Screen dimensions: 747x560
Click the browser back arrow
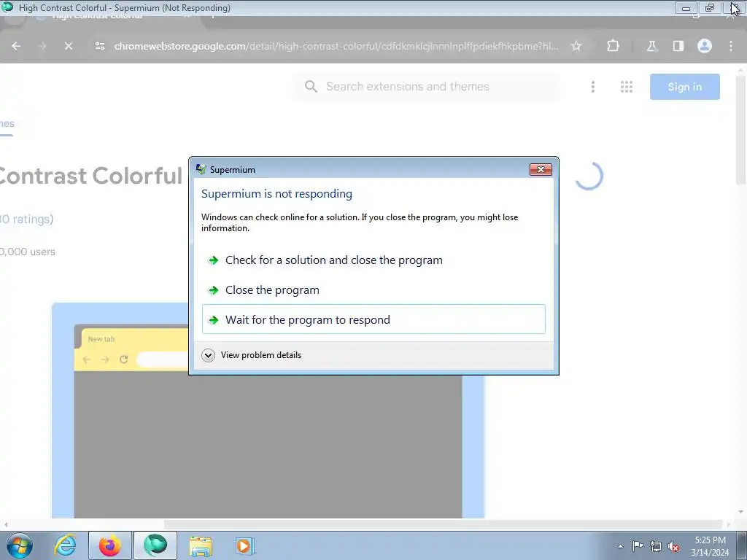16,46
